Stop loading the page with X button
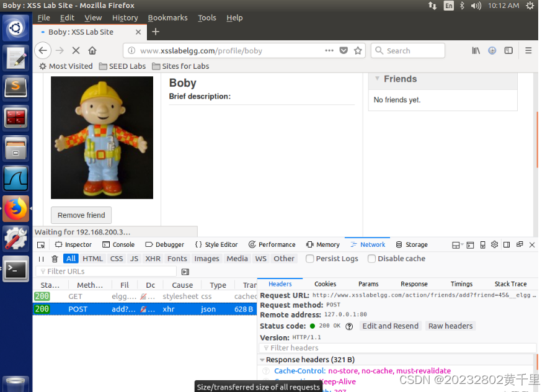This screenshot has height=392, width=550. [76, 50]
